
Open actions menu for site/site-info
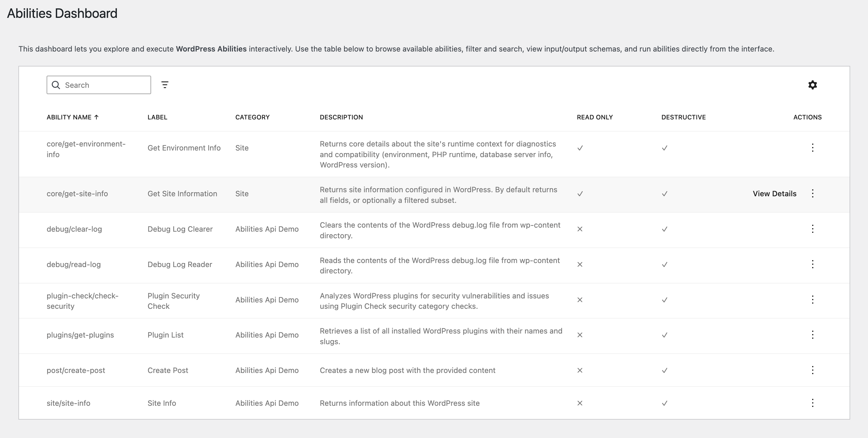(x=812, y=403)
